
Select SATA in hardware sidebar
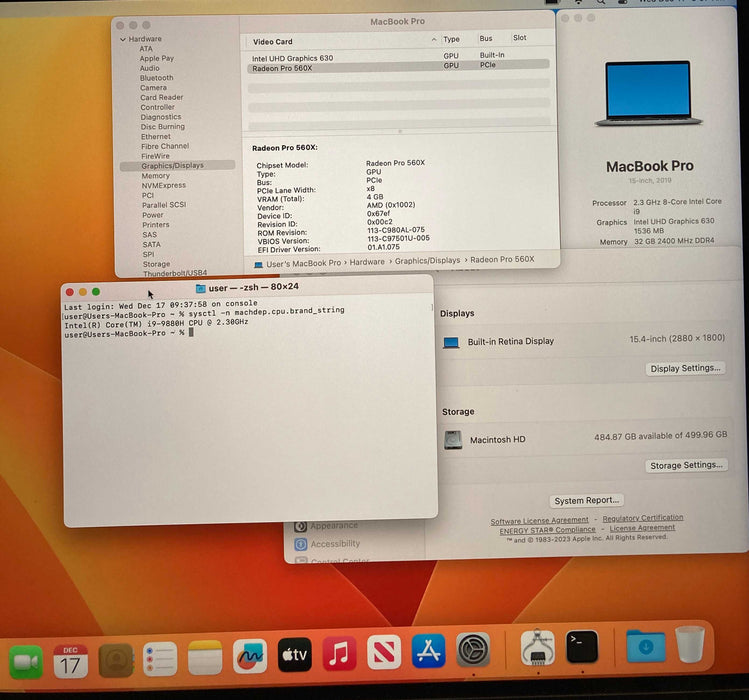(151, 244)
